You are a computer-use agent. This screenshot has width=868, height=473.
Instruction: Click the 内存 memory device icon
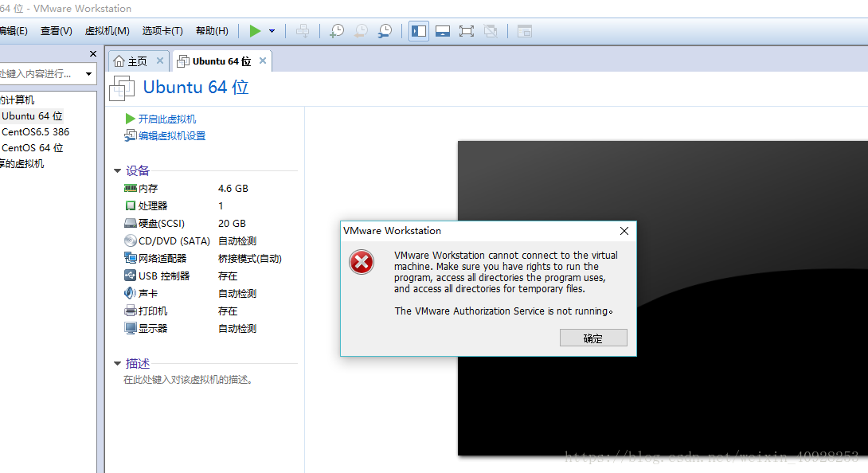130,188
